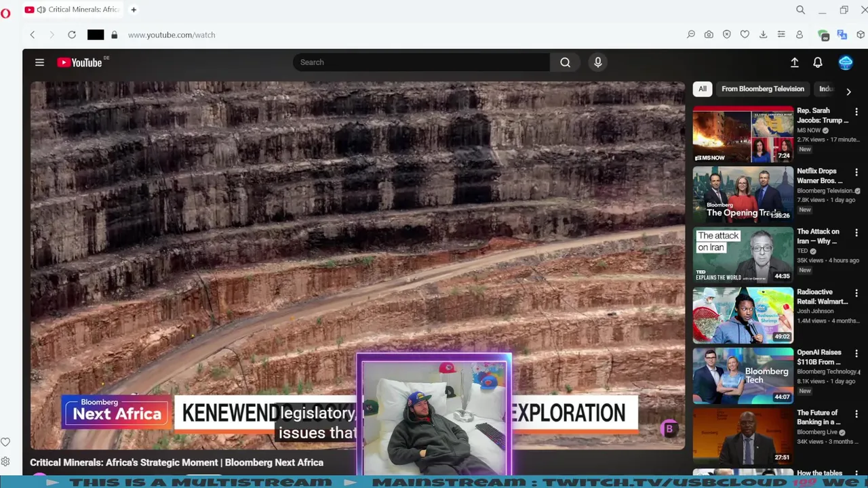Viewport: 868px width, 488px height.
Task: Select the partially visible Indu... chip
Action: [826, 89]
